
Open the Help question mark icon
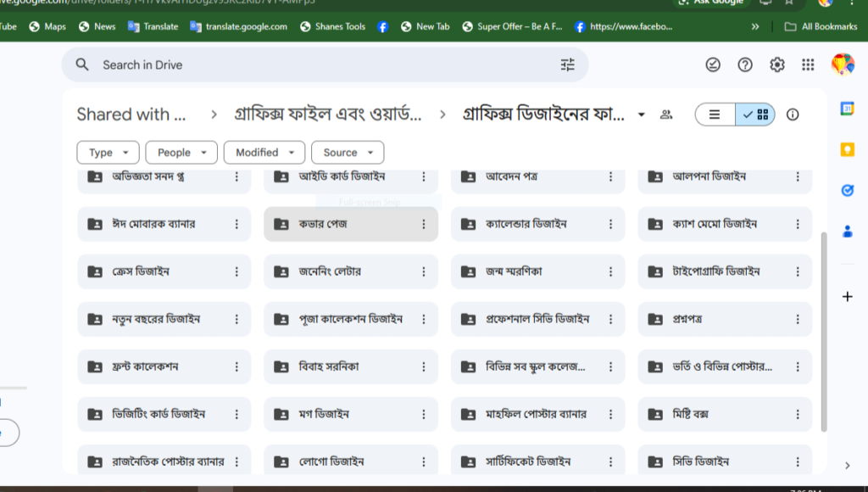click(x=745, y=65)
